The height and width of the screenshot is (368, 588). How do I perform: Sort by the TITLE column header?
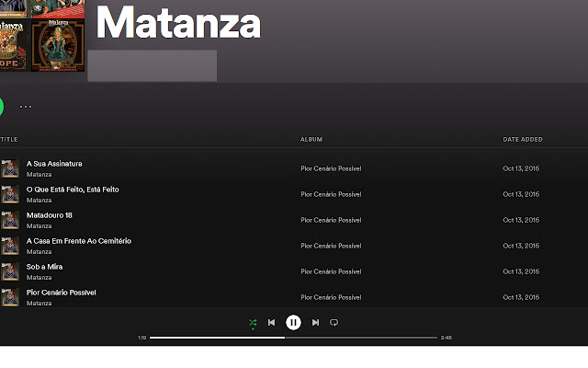9,139
